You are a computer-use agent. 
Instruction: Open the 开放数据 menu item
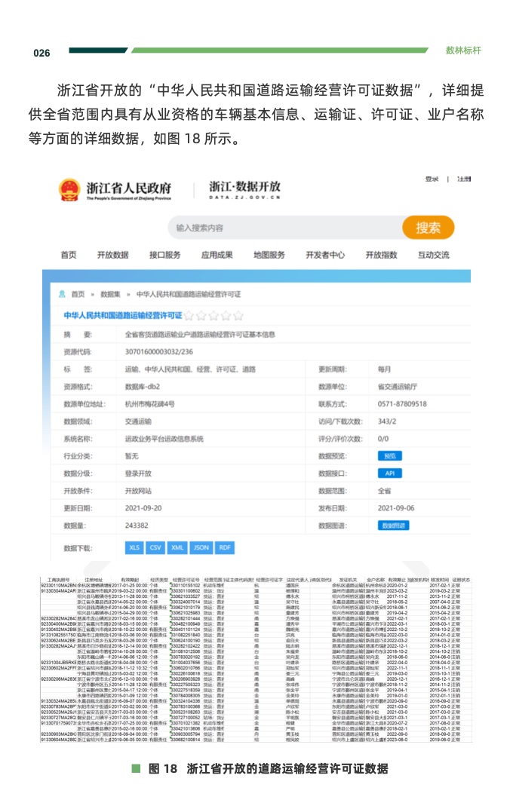(x=112, y=255)
